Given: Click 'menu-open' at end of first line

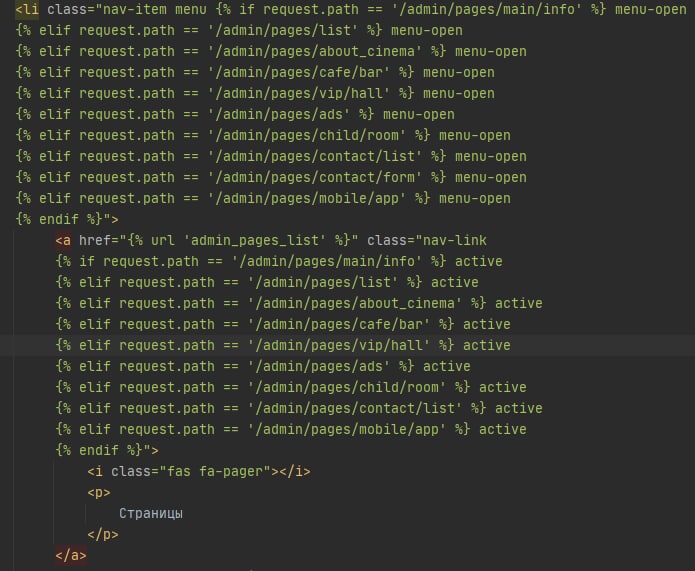Looking at the screenshot, I should point(651,9).
